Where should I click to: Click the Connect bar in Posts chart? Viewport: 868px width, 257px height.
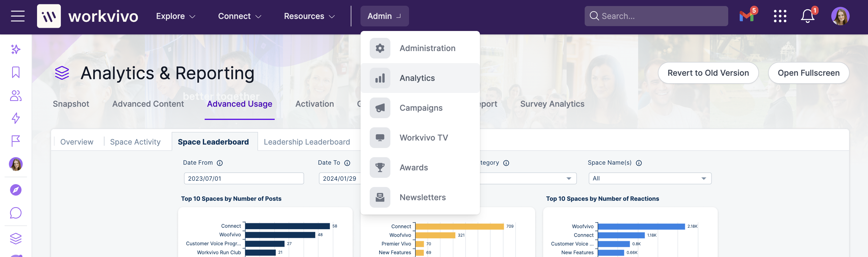click(287, 226)
